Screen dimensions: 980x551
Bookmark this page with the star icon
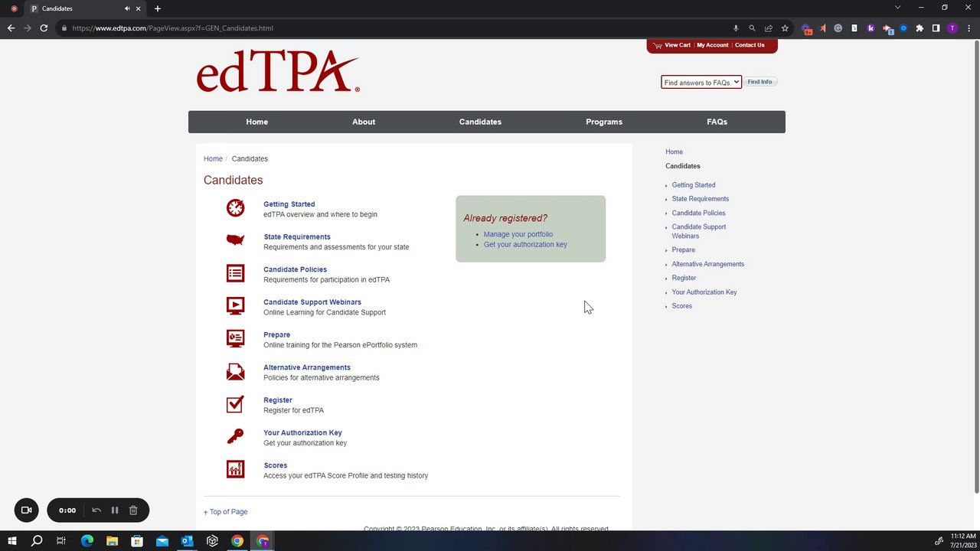click(x=785, y=28)
